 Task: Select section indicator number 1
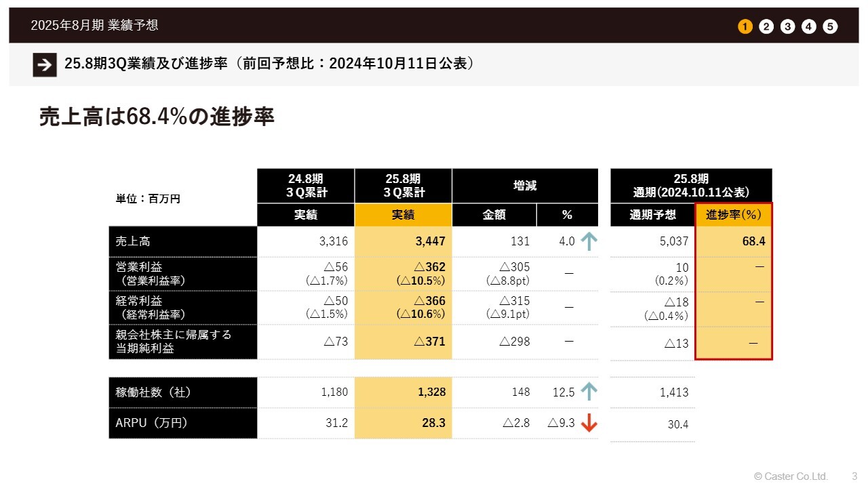(x=745, y=26)
